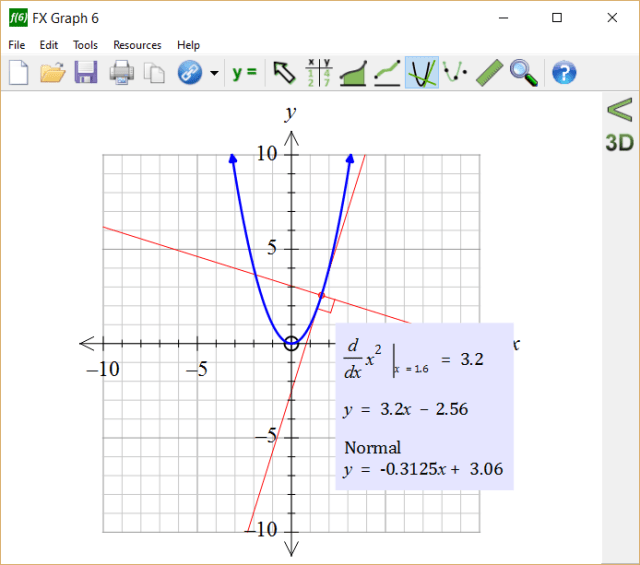Viewport: 640px width, 565px height.
Task: Open help with the blue question mark icon
Action: pyautogui.click(x=564, y=73)
